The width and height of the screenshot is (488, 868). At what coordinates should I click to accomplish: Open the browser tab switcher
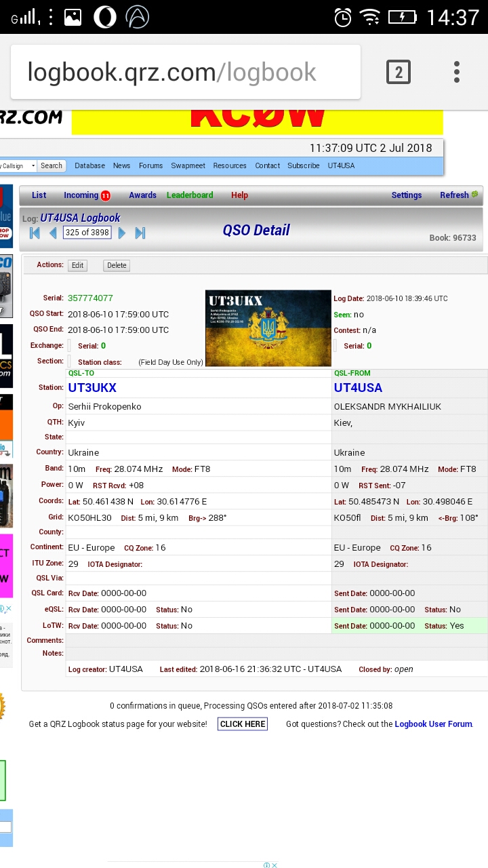[399, 72]
